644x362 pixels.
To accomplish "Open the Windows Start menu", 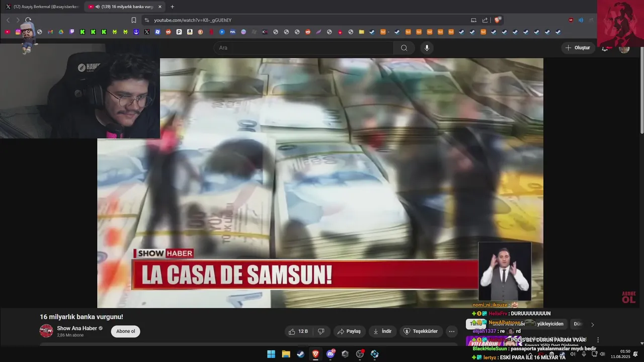I will pyautogui.click(x=271, y=354).
